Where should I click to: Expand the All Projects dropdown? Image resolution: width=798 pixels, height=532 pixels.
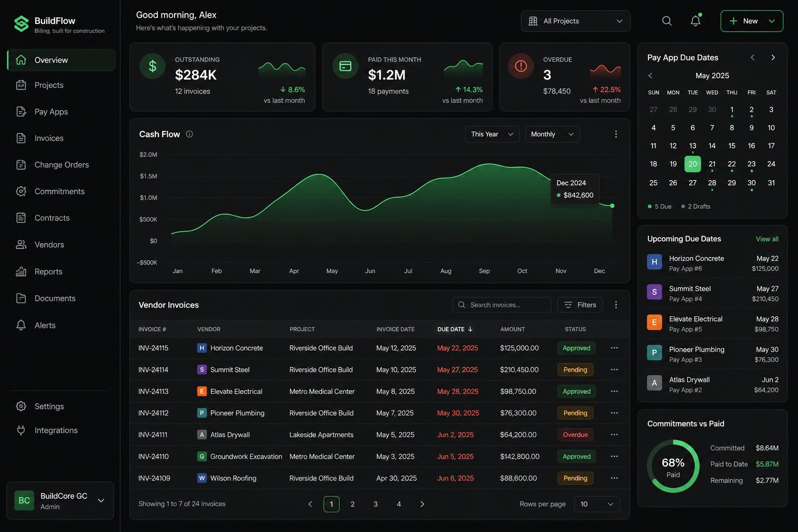click(x=576, y=21)
